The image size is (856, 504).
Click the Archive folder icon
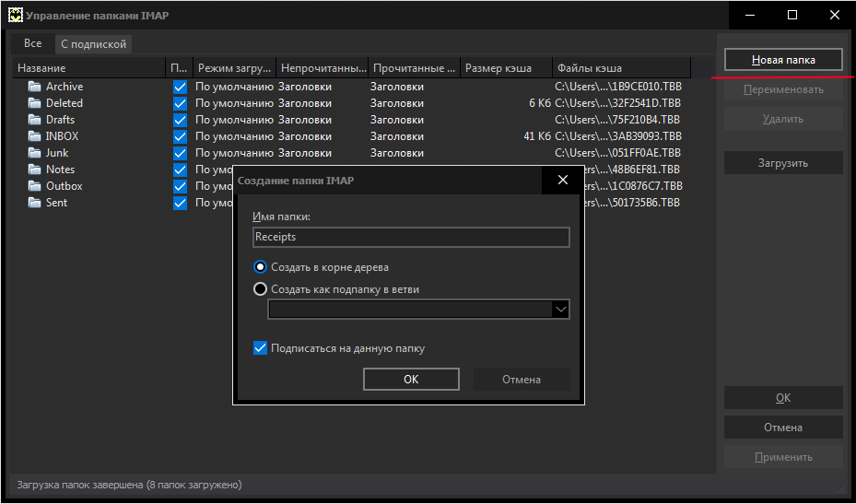[x=35, y=87]
